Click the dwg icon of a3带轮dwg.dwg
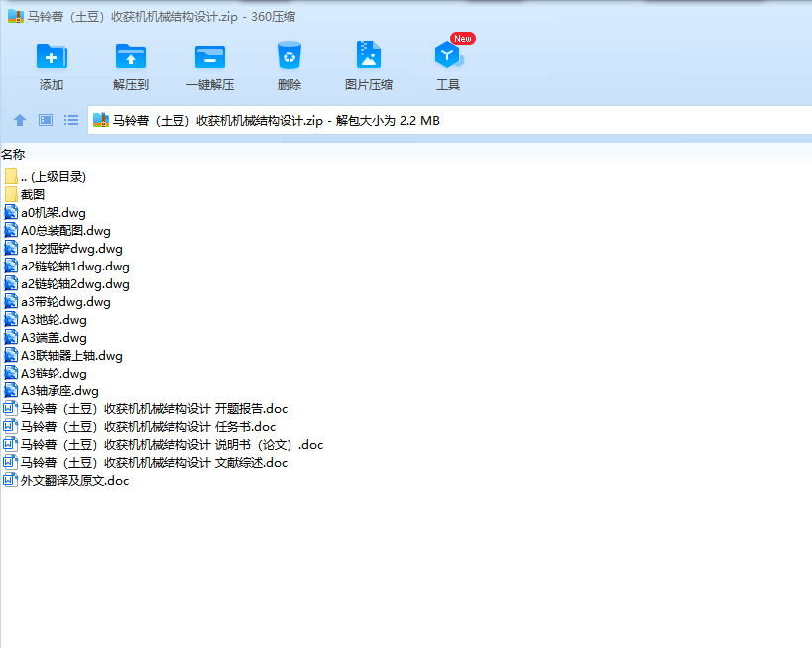Image resolution: width=812 pixels, height=648 pixels. (x=11, y=302)
